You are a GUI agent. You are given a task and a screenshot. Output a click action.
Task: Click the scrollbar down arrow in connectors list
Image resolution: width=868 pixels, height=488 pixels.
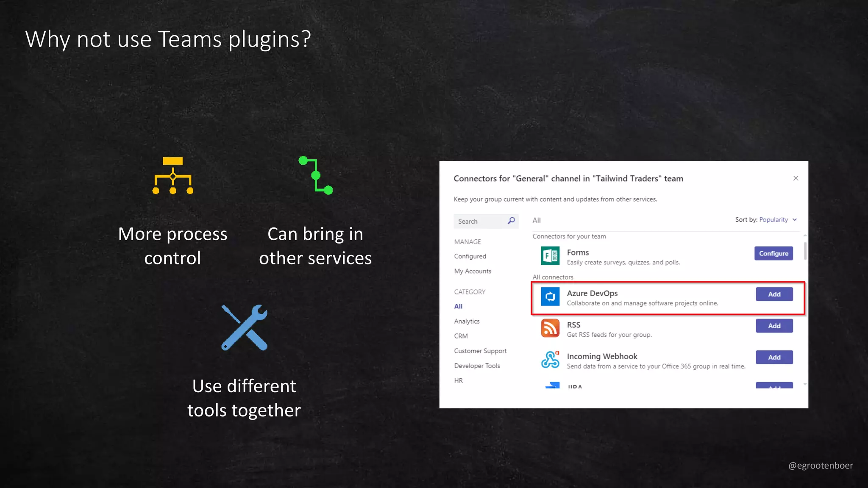click(x=805, y=384)
